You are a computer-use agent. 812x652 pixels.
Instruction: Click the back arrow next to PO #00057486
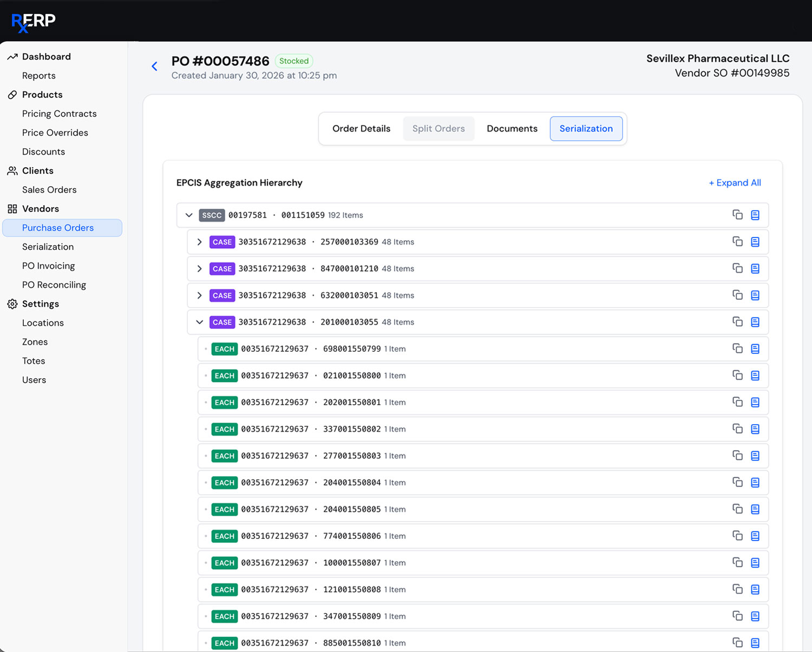[x=155, y=66]
